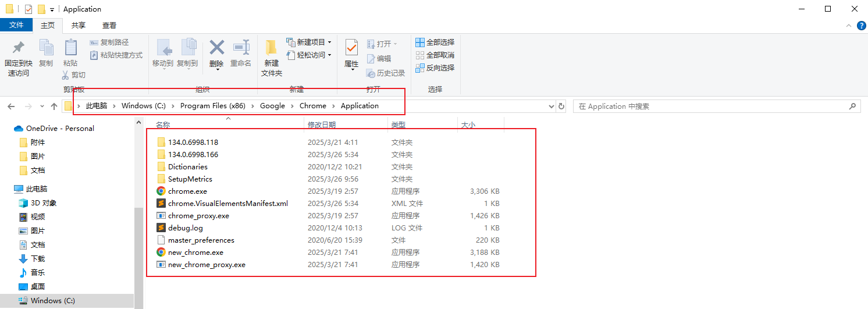Screen dimensions: 868x309
Task: Click the up-one-level arrow
Action: (x=54, y=106)
